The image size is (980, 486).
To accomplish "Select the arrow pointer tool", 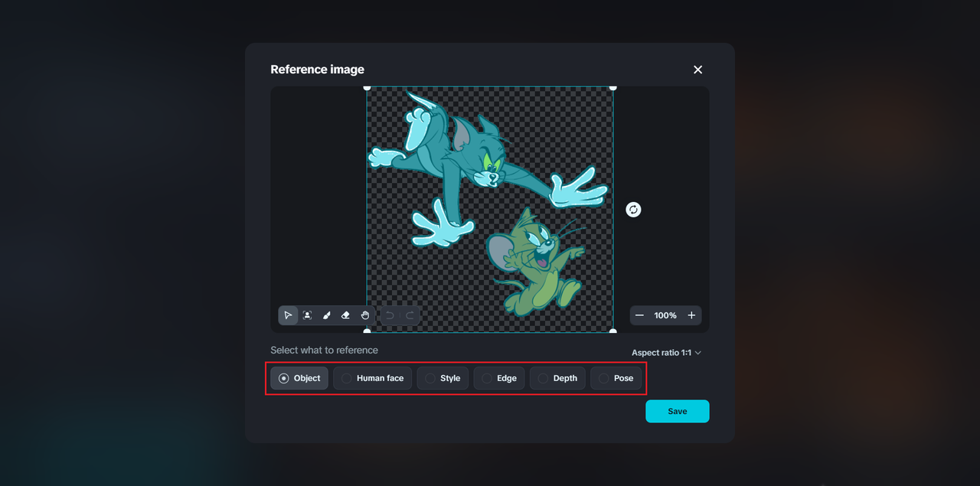I will coord(288,315).
